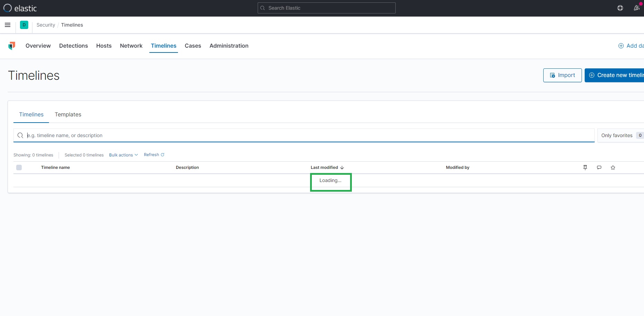This screenshot has height=316, width=644.
Task: Click the notes comment column icon
Action: pyautogui.click(x=599, y=167)
